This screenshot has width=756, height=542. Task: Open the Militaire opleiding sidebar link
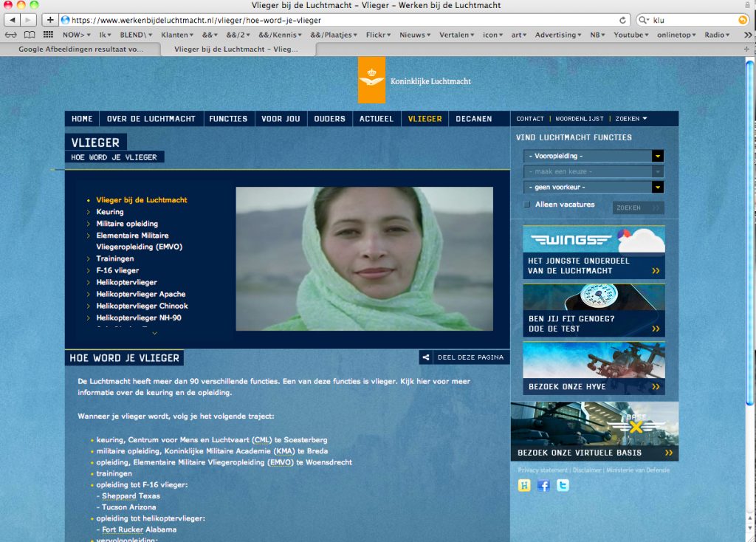[127, 224]
